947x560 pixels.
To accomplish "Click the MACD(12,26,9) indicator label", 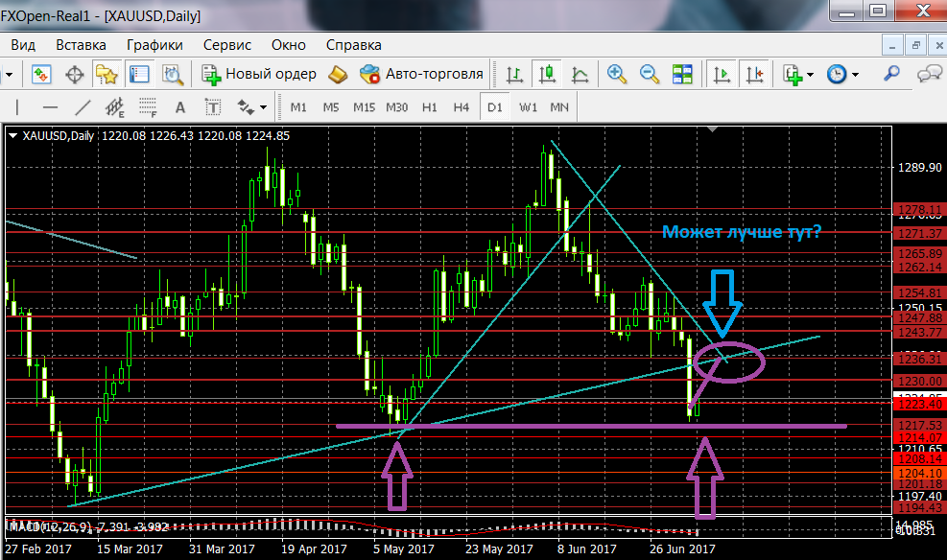I will 50,526.
